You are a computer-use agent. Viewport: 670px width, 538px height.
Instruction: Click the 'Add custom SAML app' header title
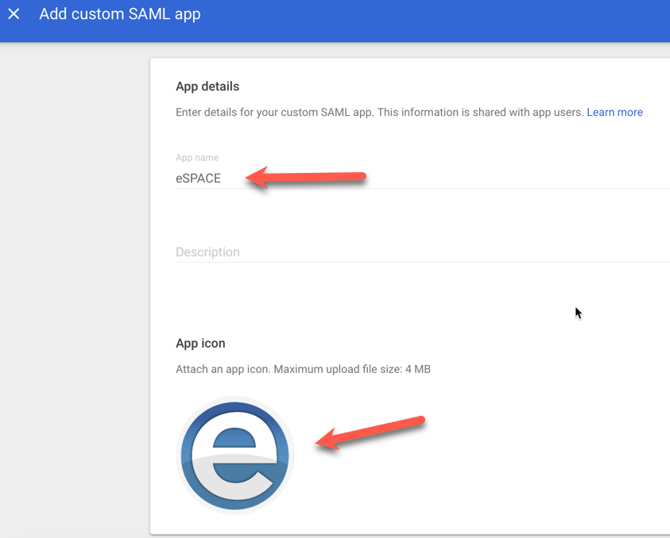(119, 14)
